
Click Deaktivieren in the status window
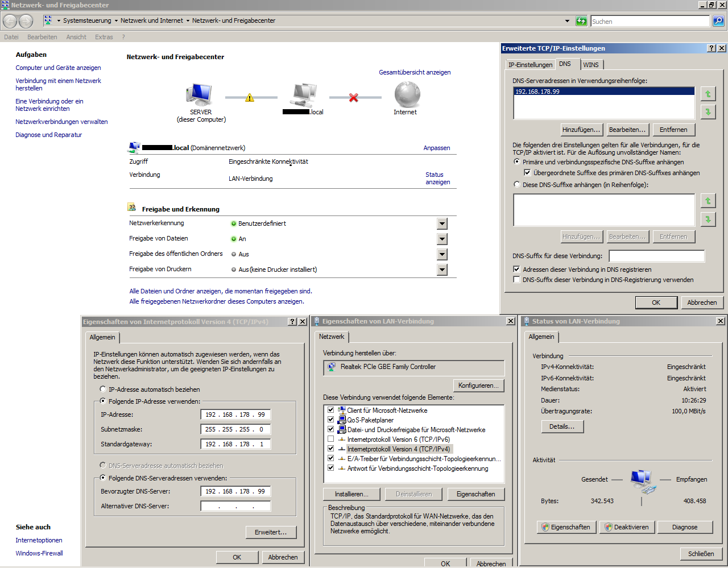tap(626, 527)
